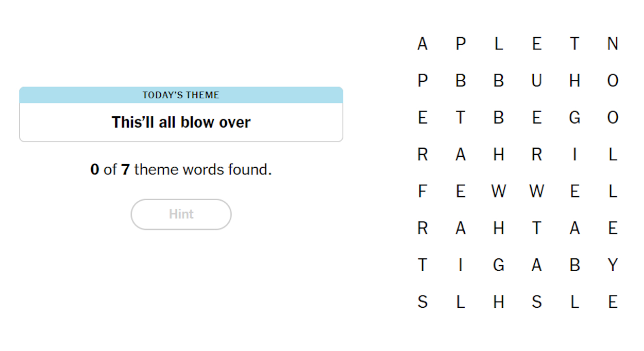
Task: Choose the E in the grid's bottom-right corner
Action: coord(613,302)
